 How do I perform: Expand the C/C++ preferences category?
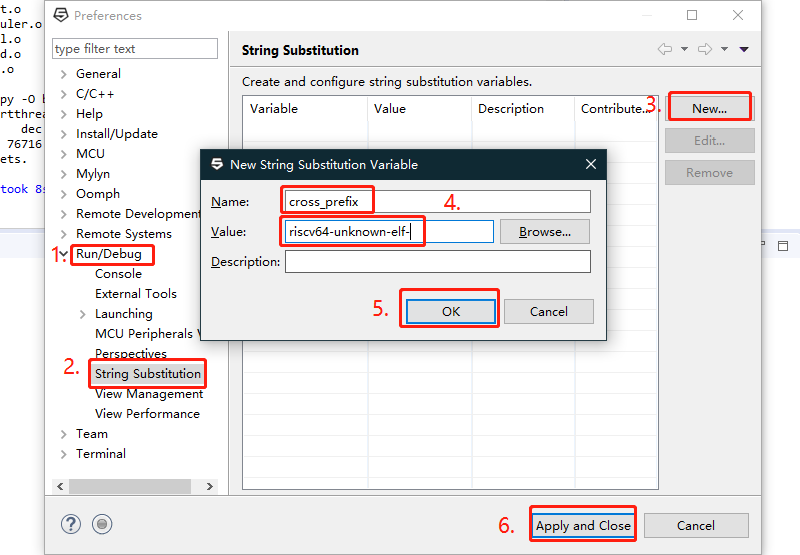click(64, 94)
